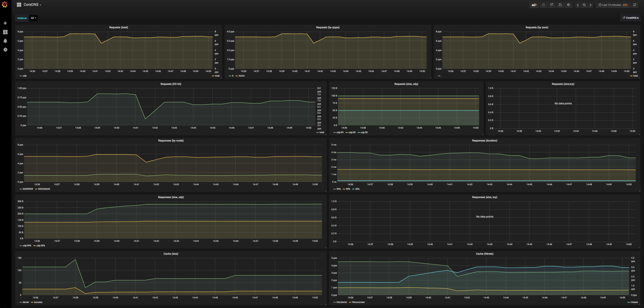
Task: Open the CoreDNS dashboard picker dropdown
Action: (x=32, y=5)
